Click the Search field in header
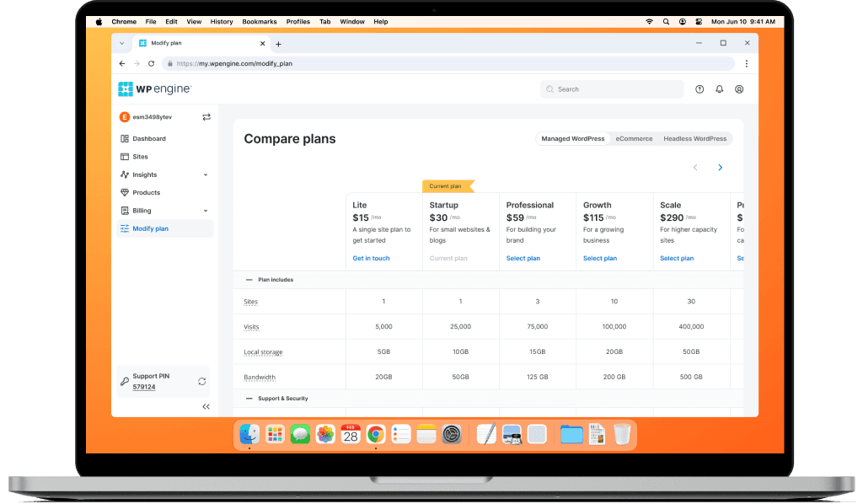 point(612,89)
